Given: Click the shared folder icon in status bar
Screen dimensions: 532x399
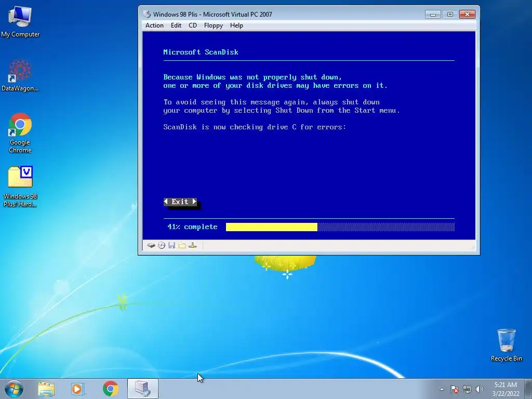Looking at the screenshot, I should pyautogui.click(x=182, y=245).
